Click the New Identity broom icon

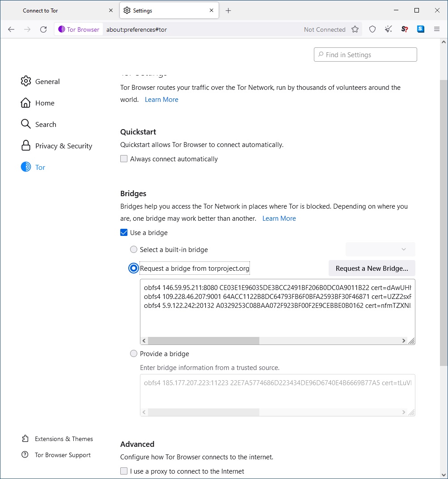[389, 29]
